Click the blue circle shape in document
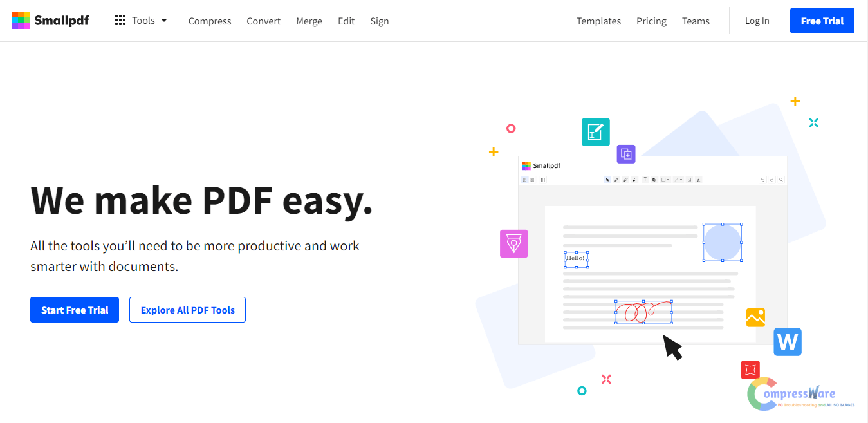 click(x=722, y=243)
